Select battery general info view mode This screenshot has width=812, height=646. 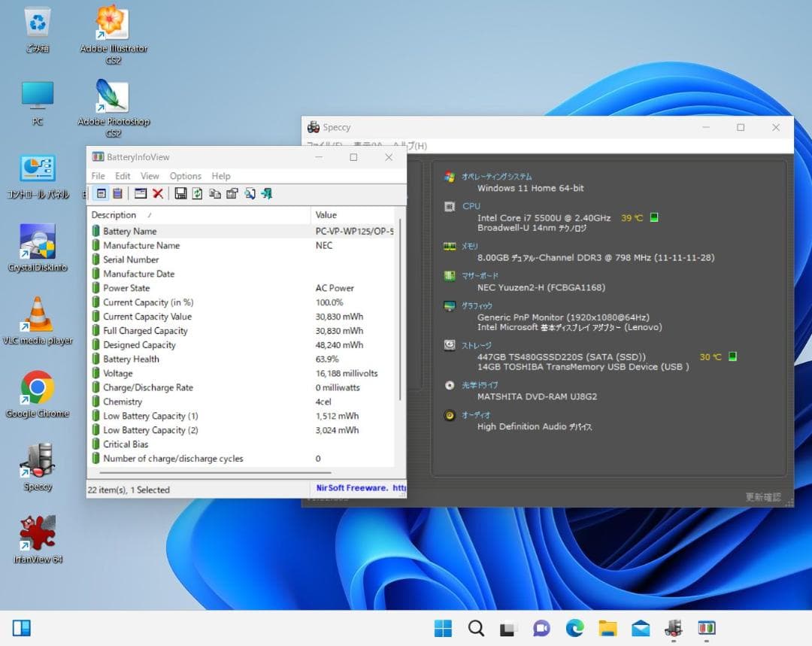(x=101, y=193)
